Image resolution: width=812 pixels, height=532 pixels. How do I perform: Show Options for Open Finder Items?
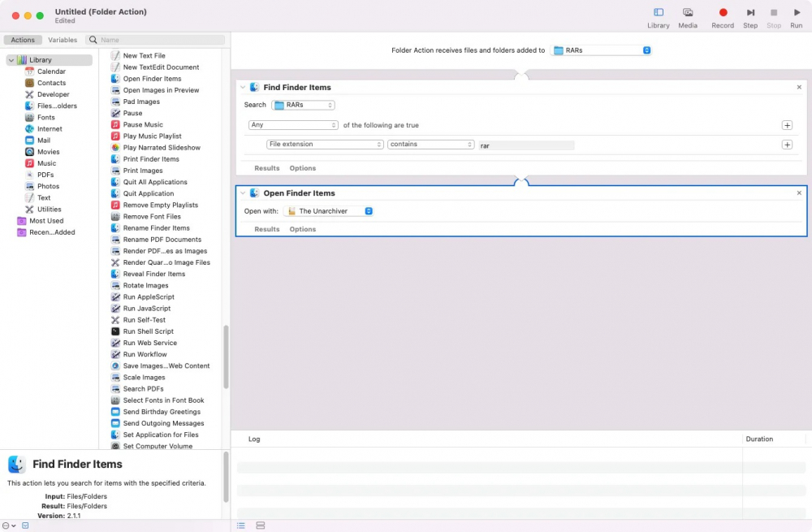tap(303, 230)
